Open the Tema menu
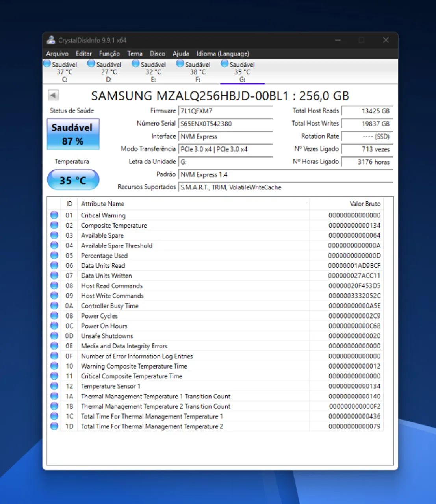The width and height of the screenshot is (436, 504). [135, 54]
